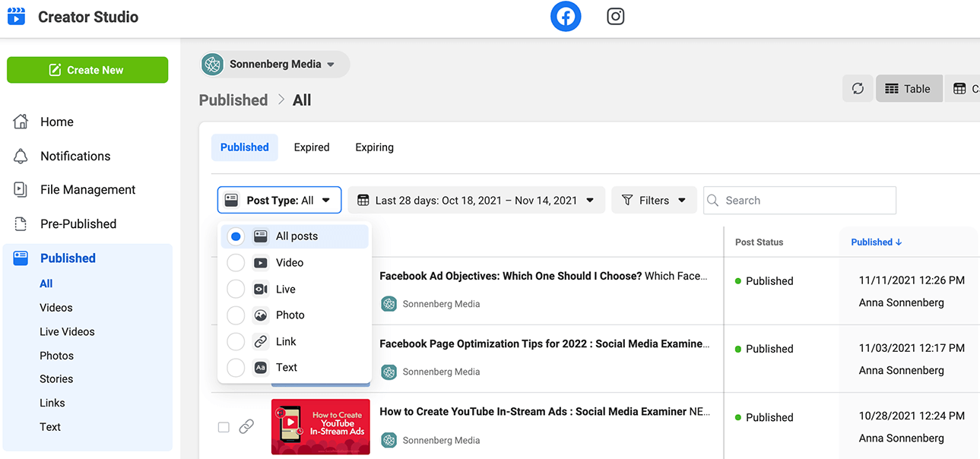Click the Notifications bell icon
The height and width of the screenshot is (459, 980).
coord(21,156)
